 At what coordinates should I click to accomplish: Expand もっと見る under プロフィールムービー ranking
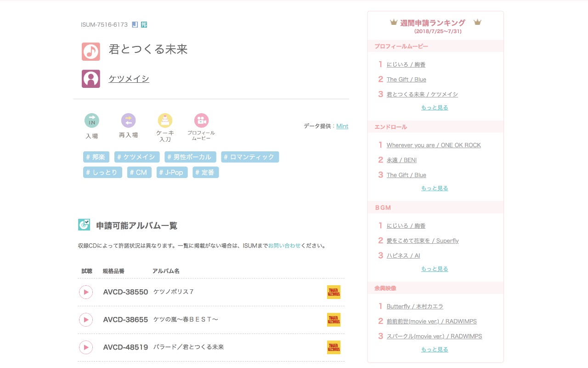tap(435, 108)
